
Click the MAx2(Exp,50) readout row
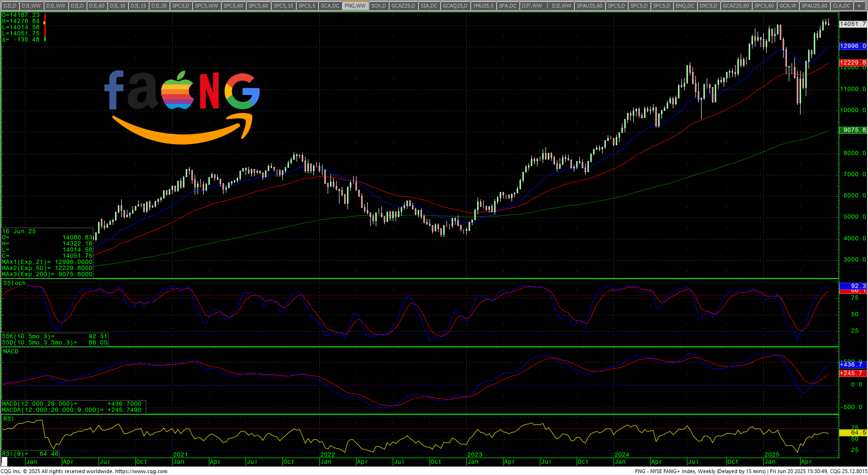pyautogui.click(x=47, y=268)
